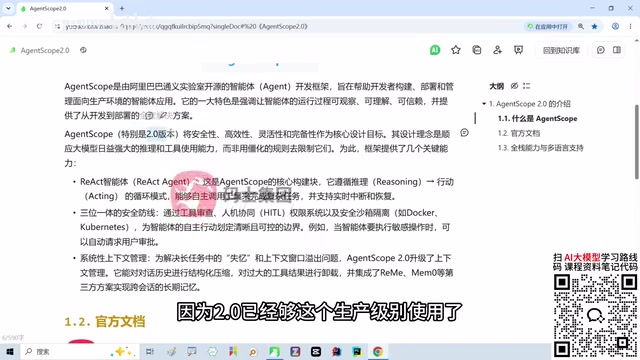Open the green AI assistant icon

point(435,50)
